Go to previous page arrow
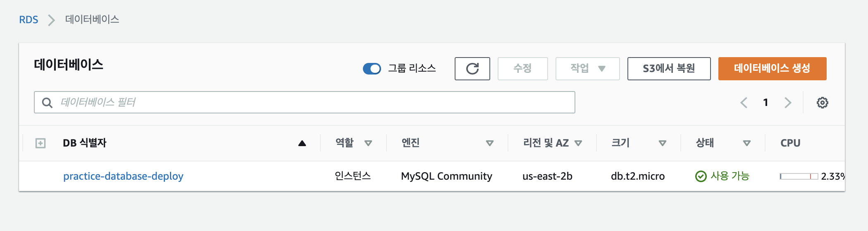868x231 pixels. tap(744, 103)
